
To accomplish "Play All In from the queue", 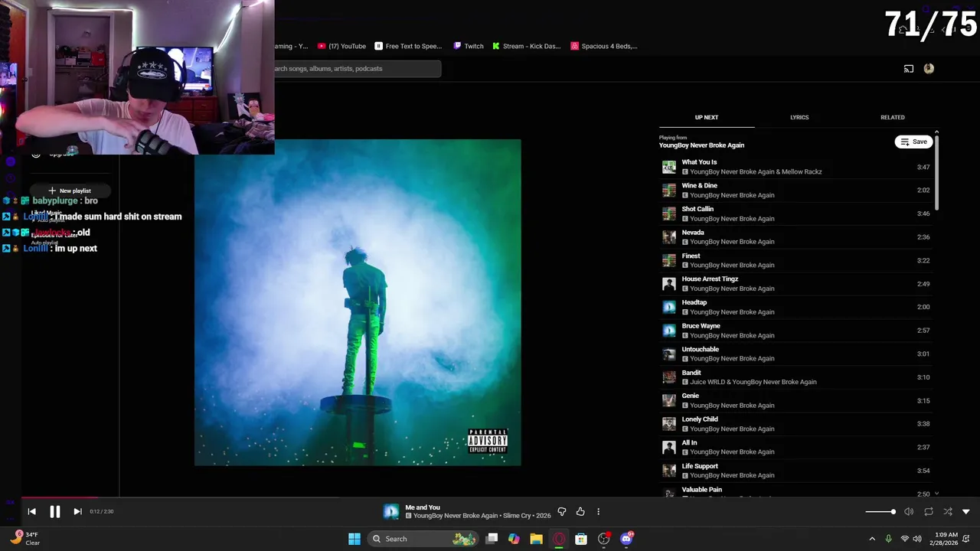I will [796, 447].
